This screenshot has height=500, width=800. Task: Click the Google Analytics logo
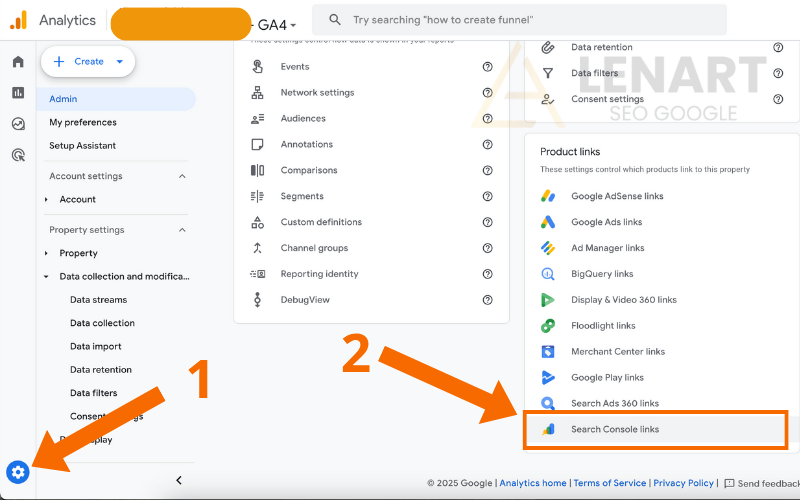coord(18,20)
